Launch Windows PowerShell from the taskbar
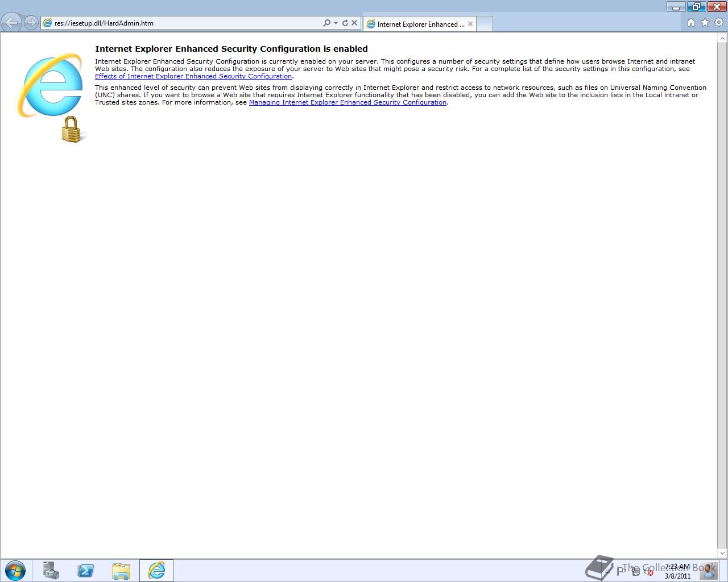Screen dimensions: 728x582 tap(86, 571)
